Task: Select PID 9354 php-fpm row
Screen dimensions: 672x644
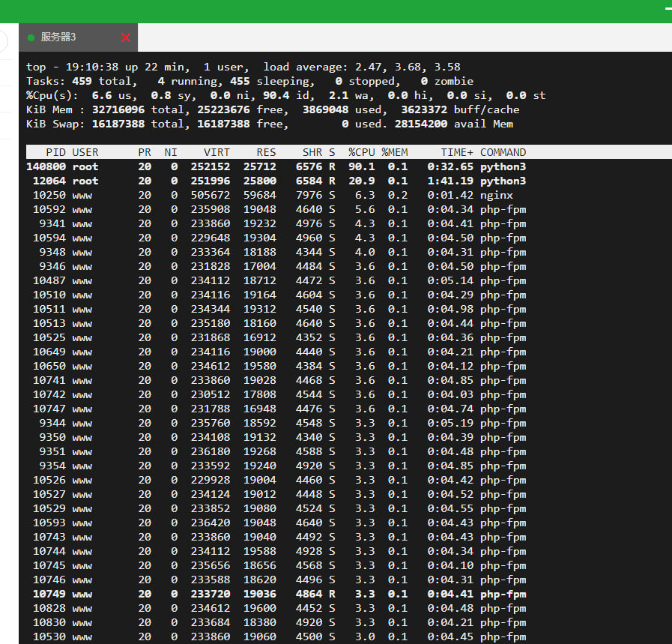Action: point(52,466)
